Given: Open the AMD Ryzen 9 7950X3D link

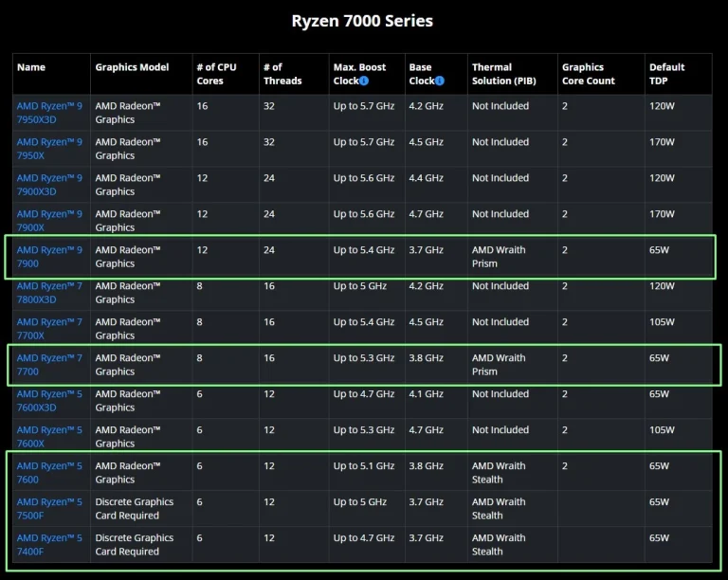Looking at the screenshot, I should 49,113.
